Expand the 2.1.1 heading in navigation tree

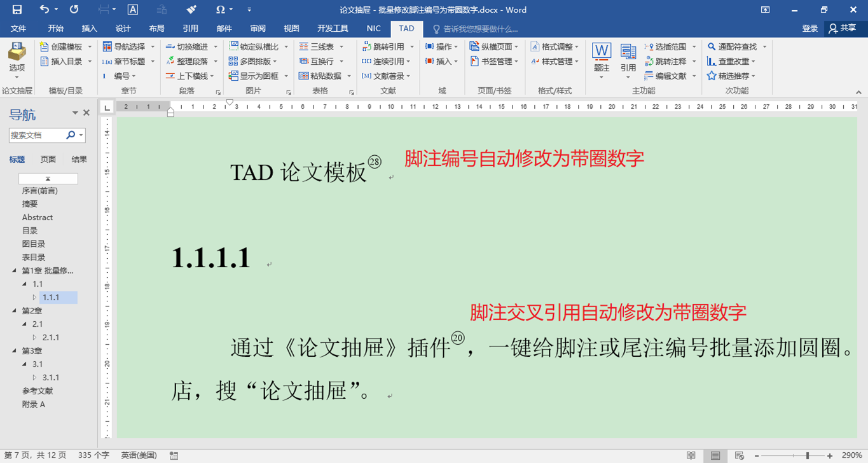[35, 338]
